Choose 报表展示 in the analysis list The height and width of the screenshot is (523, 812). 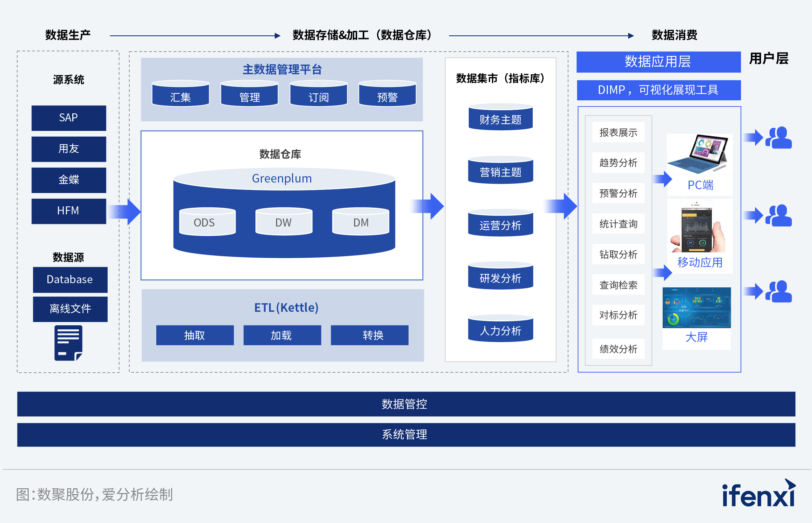point(618,132)
